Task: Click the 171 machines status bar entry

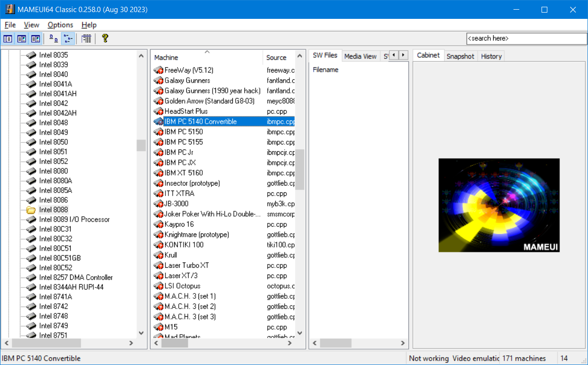Action: (524, 358)
